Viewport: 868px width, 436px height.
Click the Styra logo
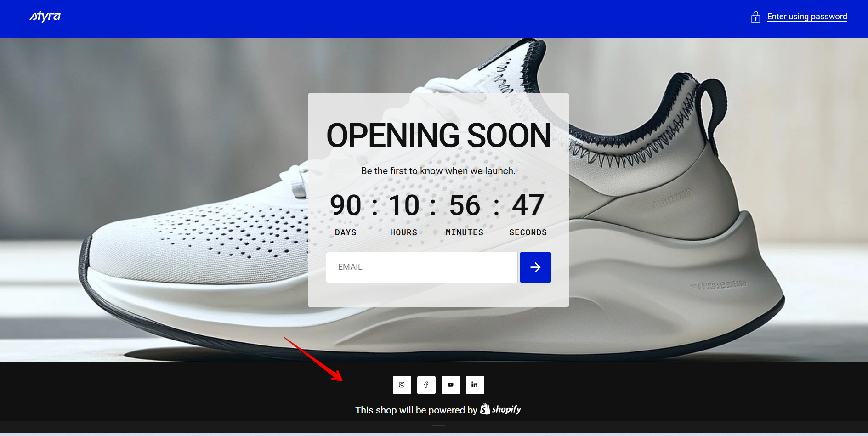45,17
